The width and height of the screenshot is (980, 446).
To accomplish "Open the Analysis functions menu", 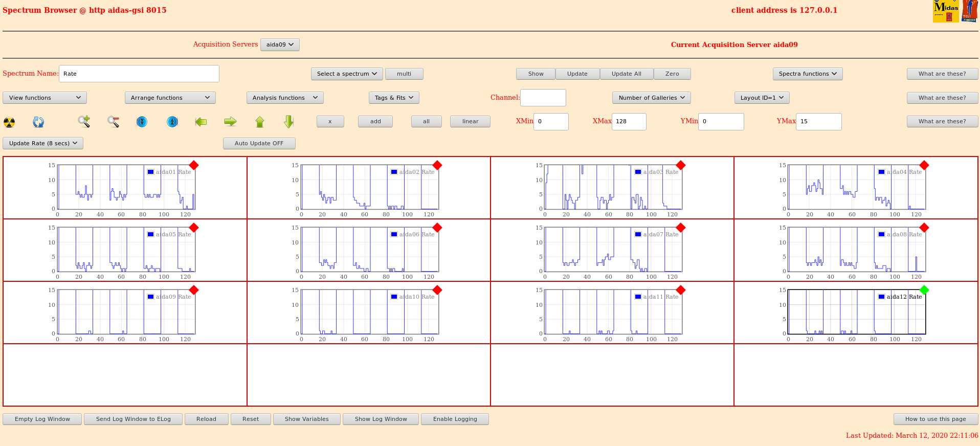I will click(284, 98).
